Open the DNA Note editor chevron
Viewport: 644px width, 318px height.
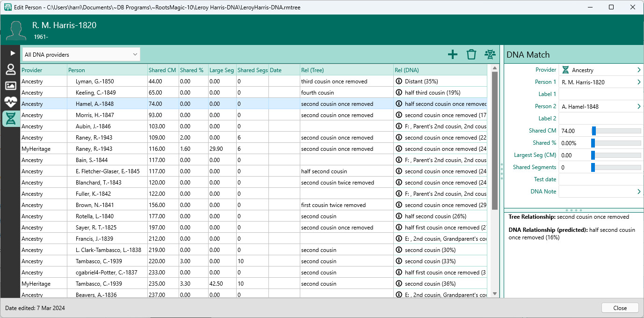[639, 192]
